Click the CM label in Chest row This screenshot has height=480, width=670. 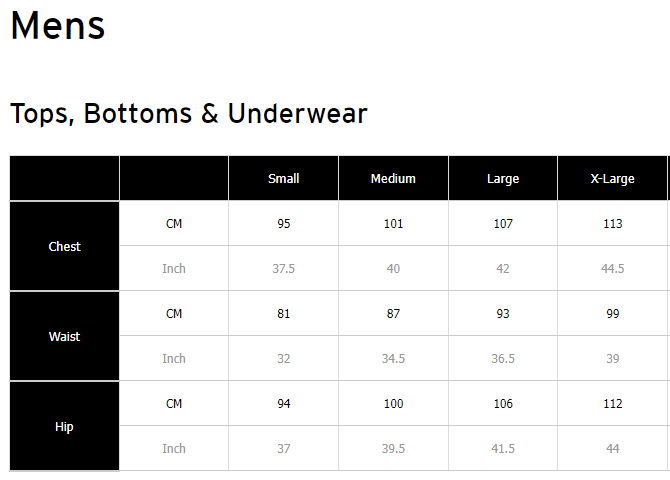(x=174, y=224)
